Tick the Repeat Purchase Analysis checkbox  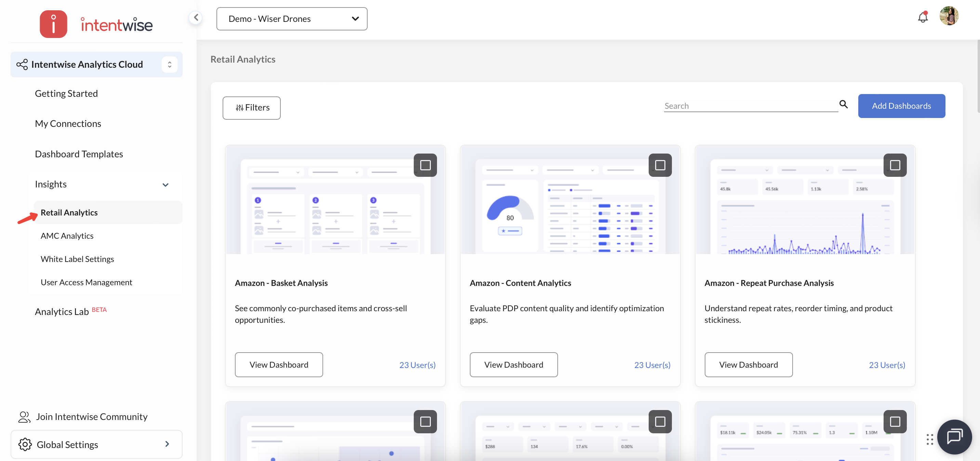(895, 165)
